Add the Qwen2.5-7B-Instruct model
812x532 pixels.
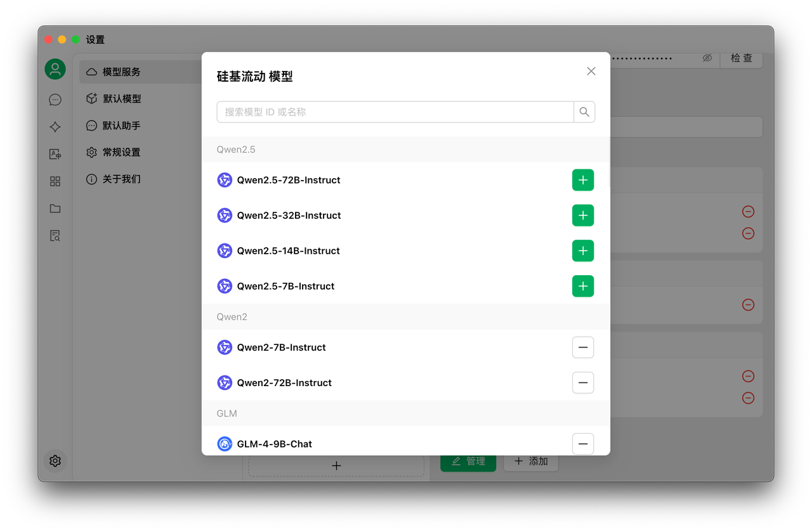(583, 287)
